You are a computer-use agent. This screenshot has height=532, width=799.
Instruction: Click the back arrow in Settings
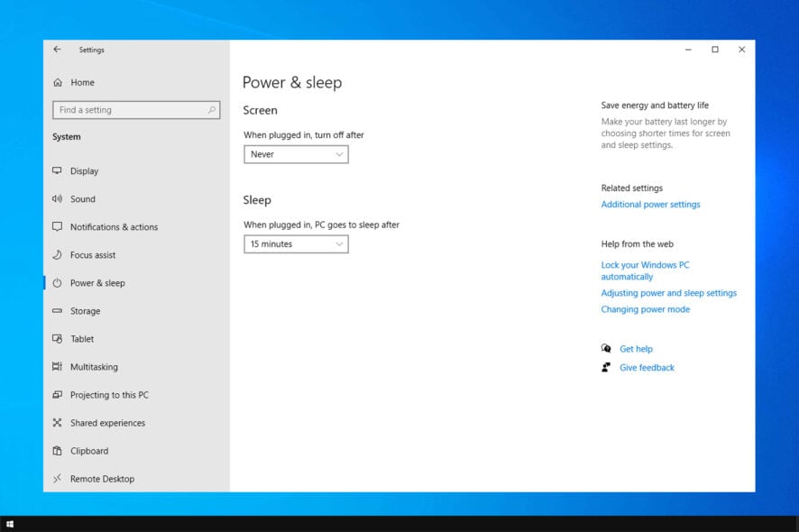pos(57,50)
